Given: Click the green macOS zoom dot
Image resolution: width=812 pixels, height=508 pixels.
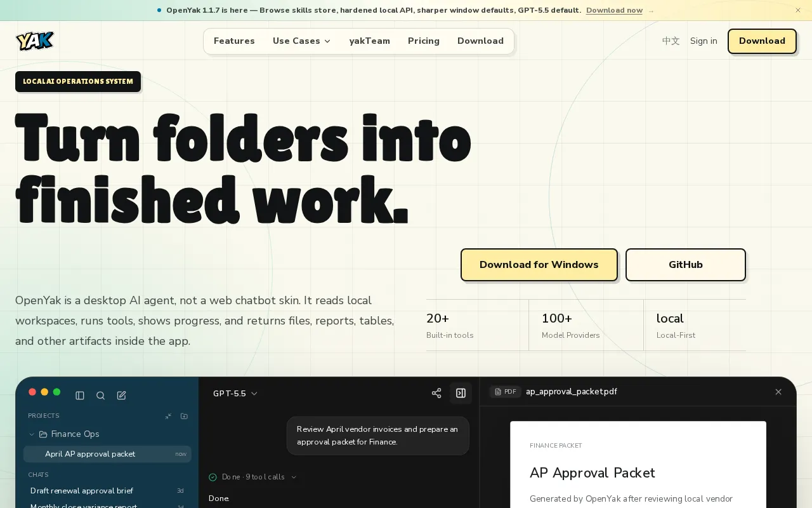Looking at the screenshot, I should click(x=56, y=392).
